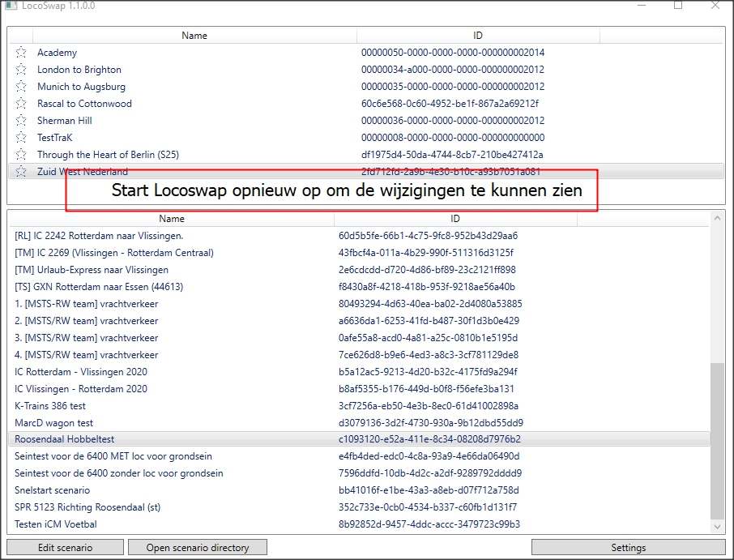734x560 pixels.
Task: Click the Edit scenario button
Action: (x=66, y=548)
